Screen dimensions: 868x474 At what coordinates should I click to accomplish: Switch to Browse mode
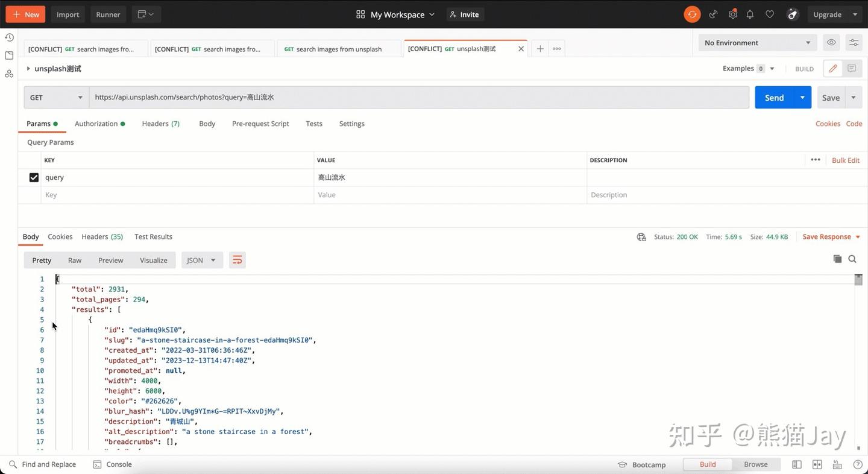[755, 464]
